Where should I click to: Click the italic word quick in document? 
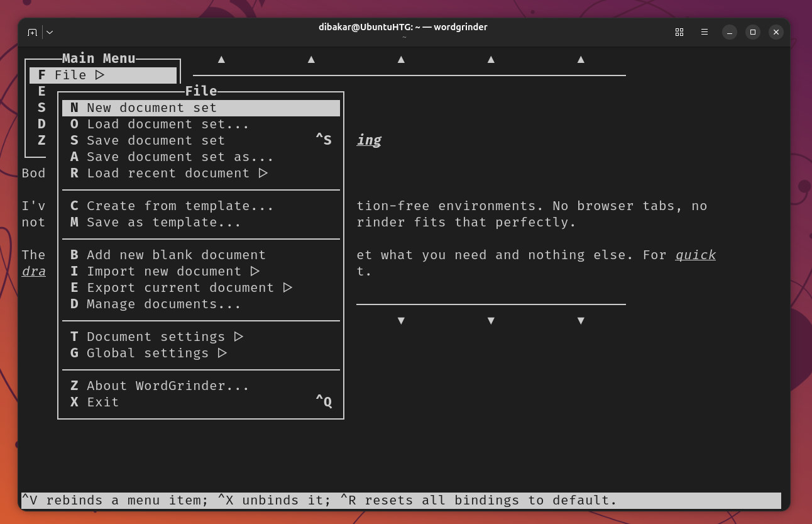[696, 255]
